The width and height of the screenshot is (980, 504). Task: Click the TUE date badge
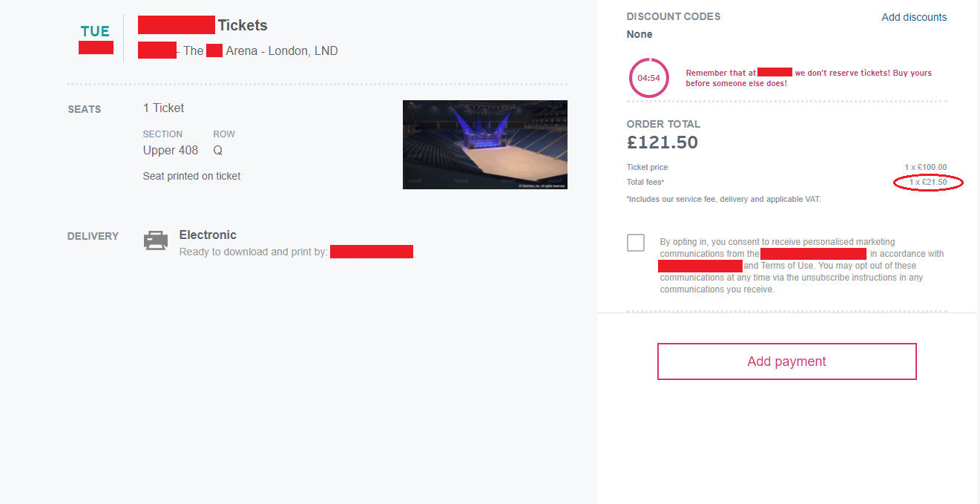[x=96, y=31]
